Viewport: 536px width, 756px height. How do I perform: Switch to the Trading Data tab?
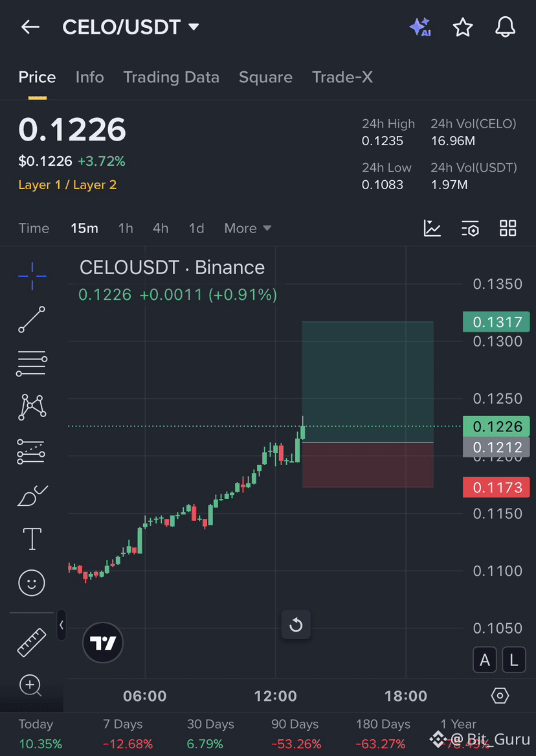[x=171, y=77]
